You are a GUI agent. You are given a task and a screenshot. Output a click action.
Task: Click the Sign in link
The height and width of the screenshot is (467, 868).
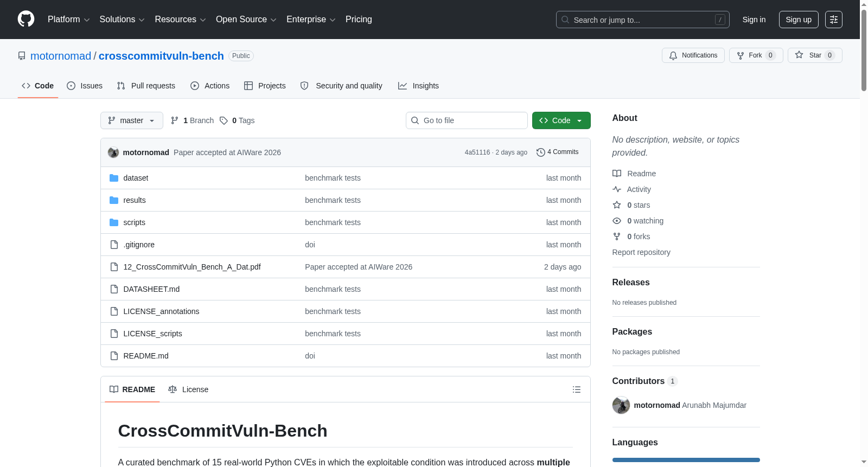754,20
